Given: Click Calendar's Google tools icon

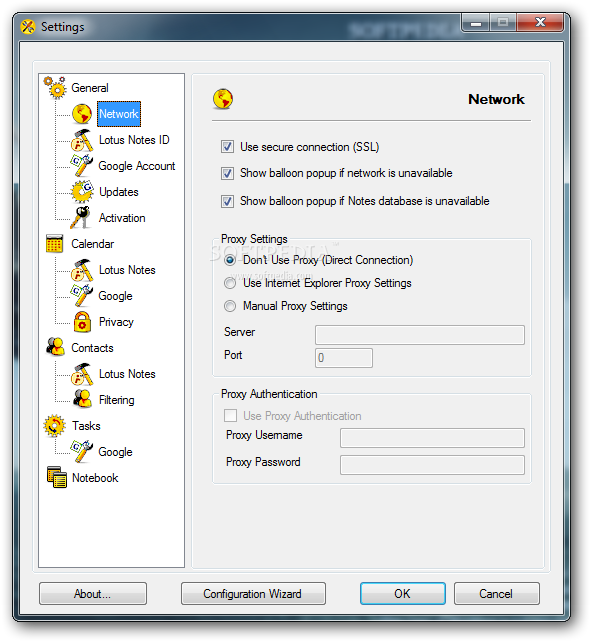Looking at the screenshot, I should (x=81, y=295).
